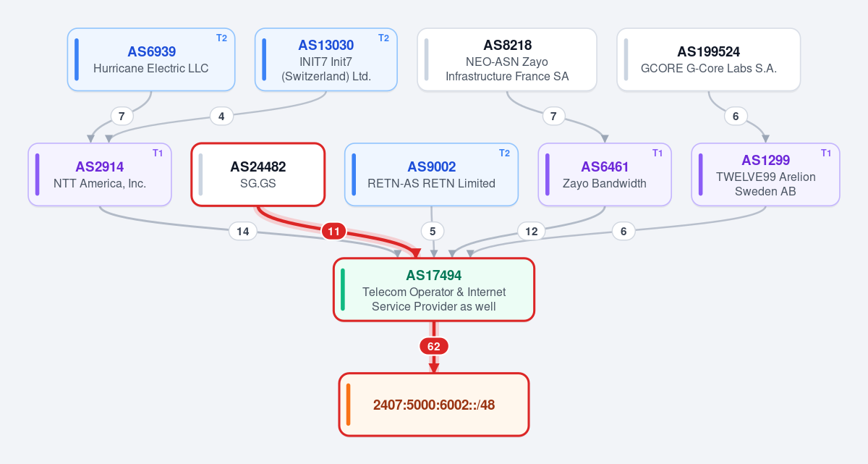The image size is (868, 464).
Task: Click the edge count badge 5
Action: 433,232
